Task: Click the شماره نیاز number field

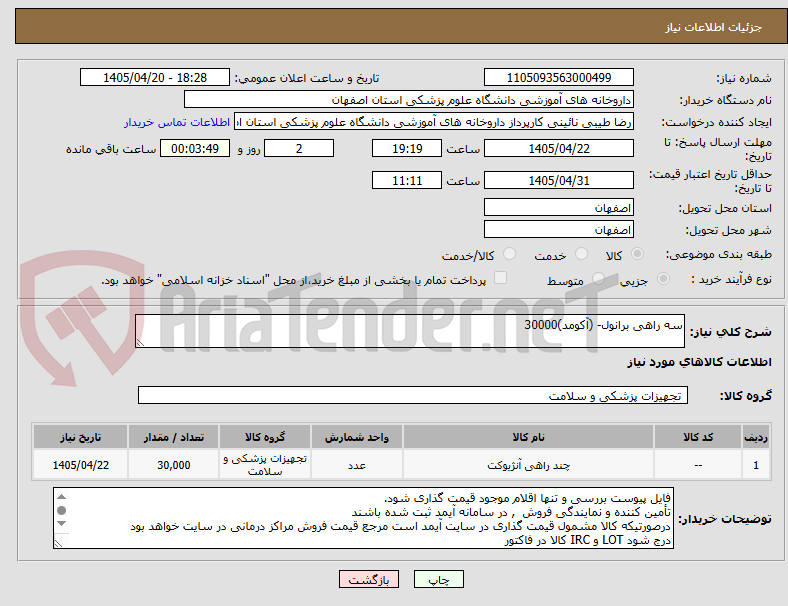Action: pos(558,77)
